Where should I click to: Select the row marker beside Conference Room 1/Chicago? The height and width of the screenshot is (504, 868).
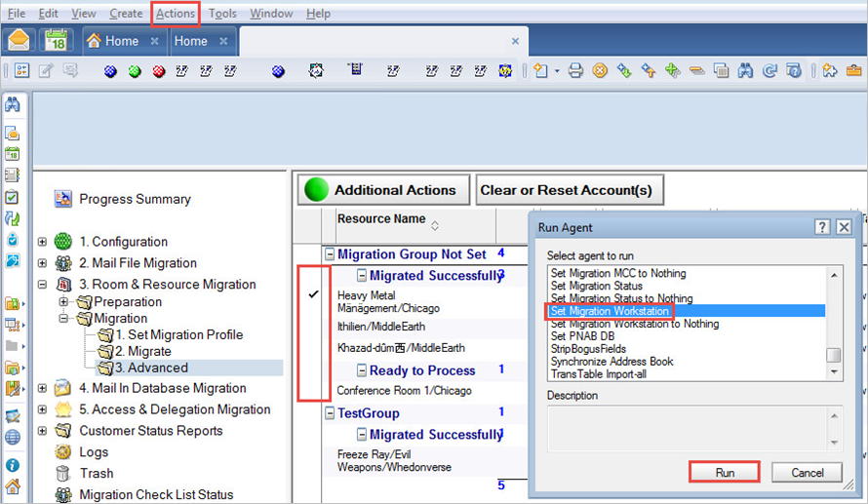[x=313, y=391]
